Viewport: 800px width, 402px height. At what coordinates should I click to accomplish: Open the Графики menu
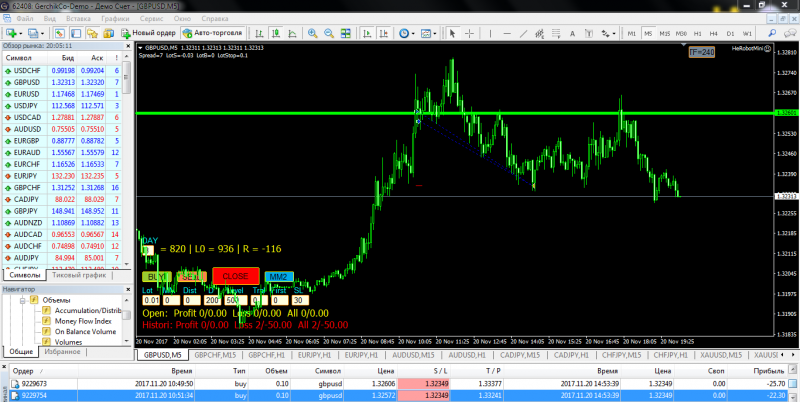pos(115,18)
